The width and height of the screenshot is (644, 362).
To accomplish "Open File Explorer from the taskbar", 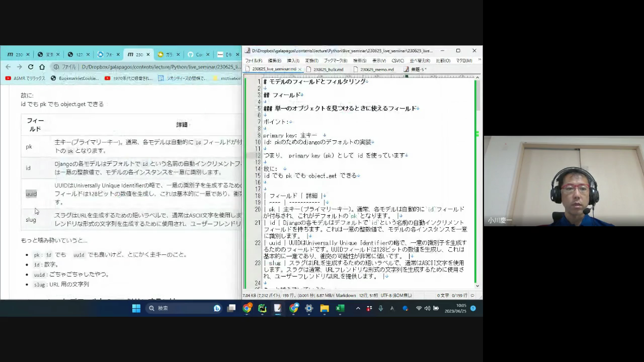I will click(x=325, y=308).
